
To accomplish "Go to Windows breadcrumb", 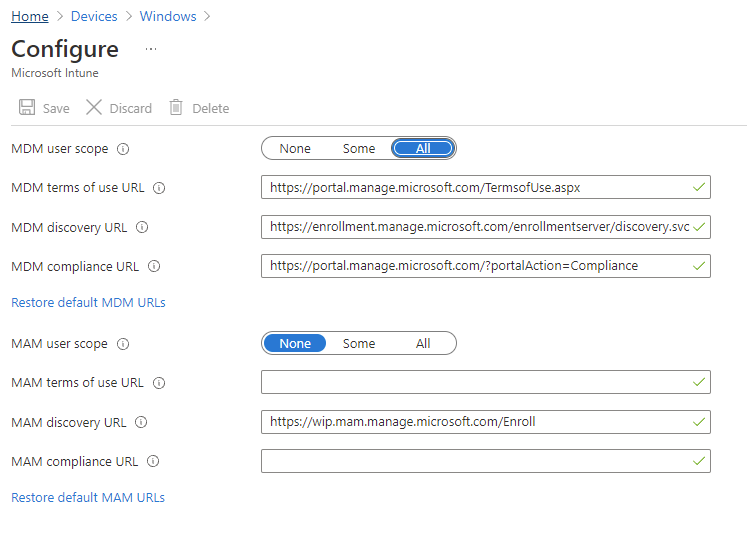I will [x=168, y=16].
